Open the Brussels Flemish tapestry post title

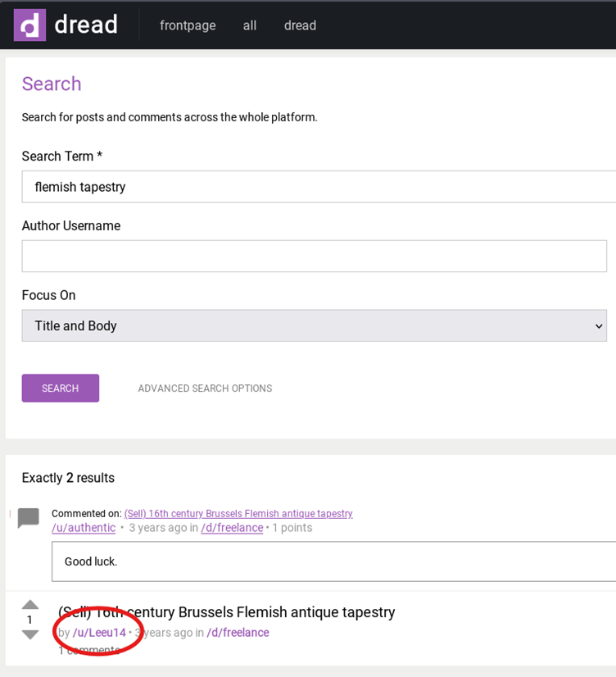(226, 611)
